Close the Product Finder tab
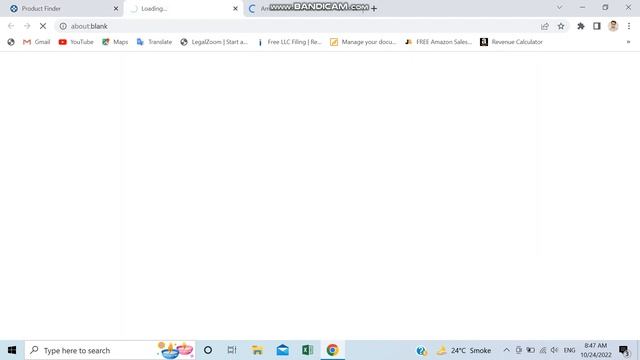Viewport: 640px width, 360px height. (x=116, y=9)
